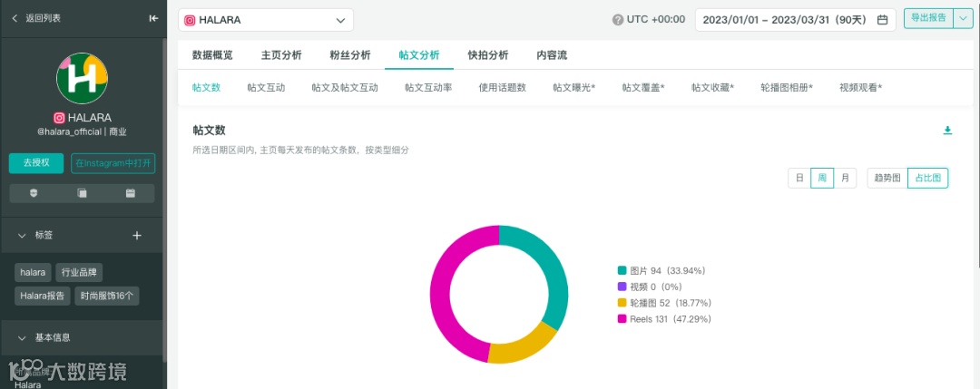This screenshot has width=980, height=389.
Task: Open date range 2023/01/01 – 2023/03/31 picker
Action: (796, 20)
